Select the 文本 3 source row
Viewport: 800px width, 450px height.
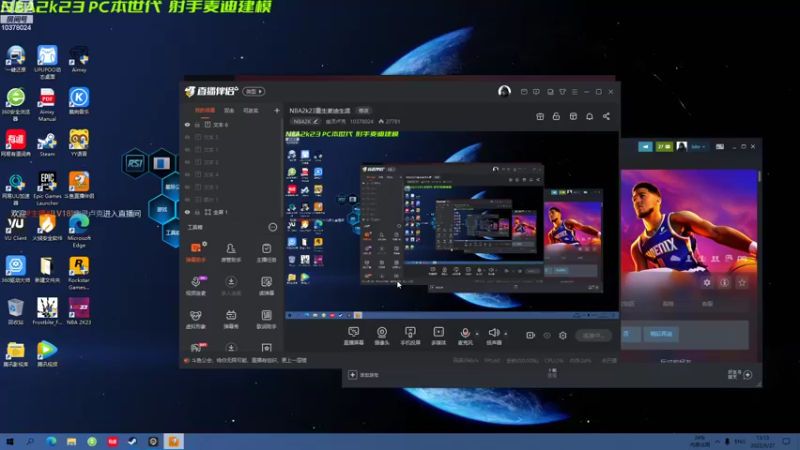click(231, 187)
